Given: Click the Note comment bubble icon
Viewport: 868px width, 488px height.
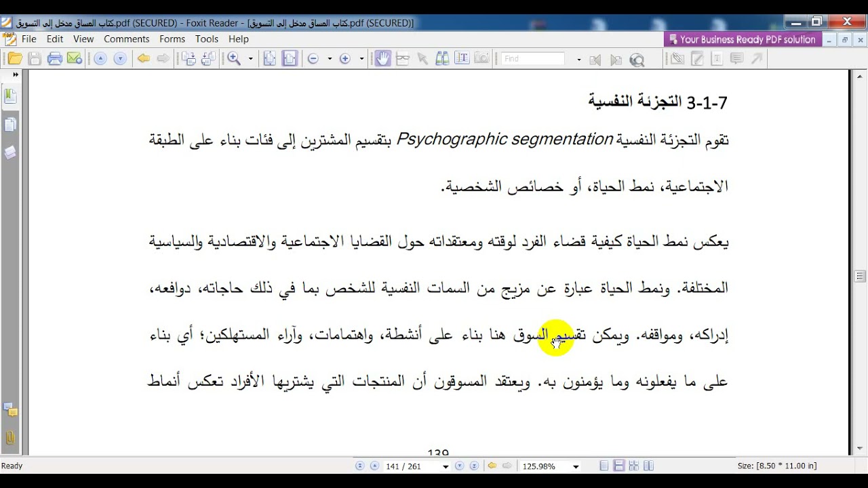Looking at the screenshot, I should click(736, 59).
